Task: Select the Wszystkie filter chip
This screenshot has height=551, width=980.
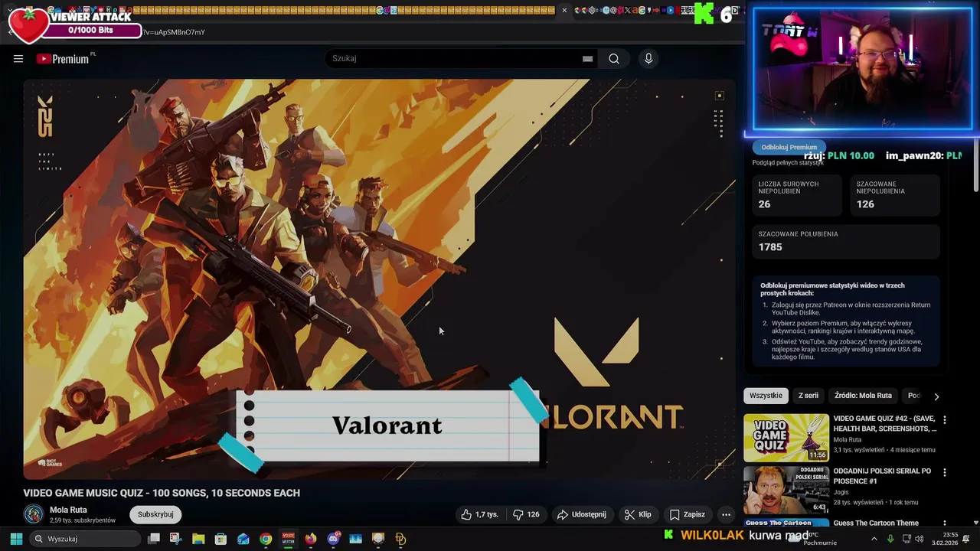Action: click(766, 396)
